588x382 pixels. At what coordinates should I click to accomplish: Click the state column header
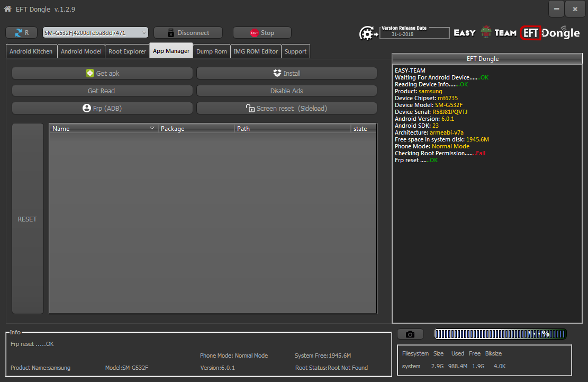[x=364, y=129]
